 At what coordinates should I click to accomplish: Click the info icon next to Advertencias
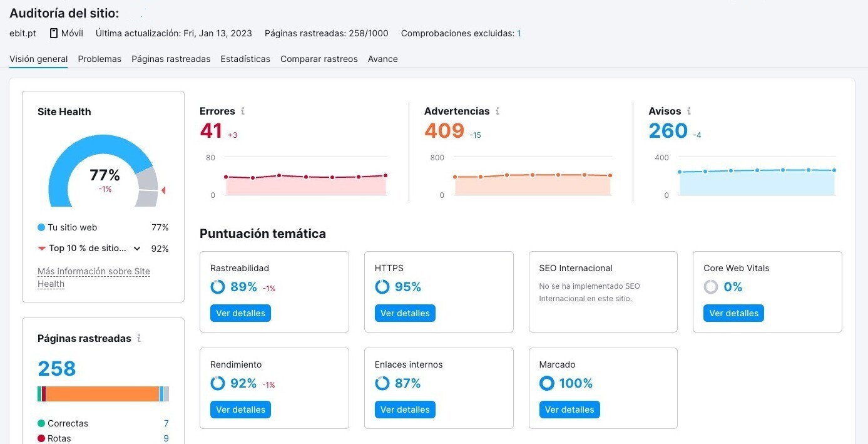pos(498,111)
